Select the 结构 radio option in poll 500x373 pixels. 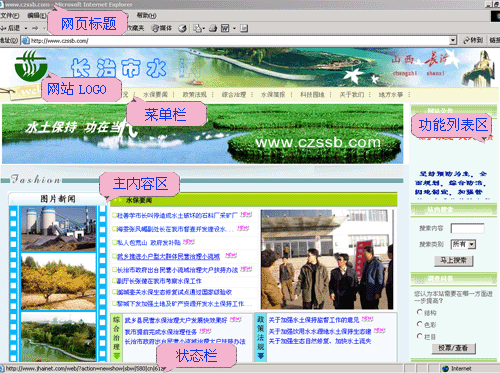click(x=420, y=312)
